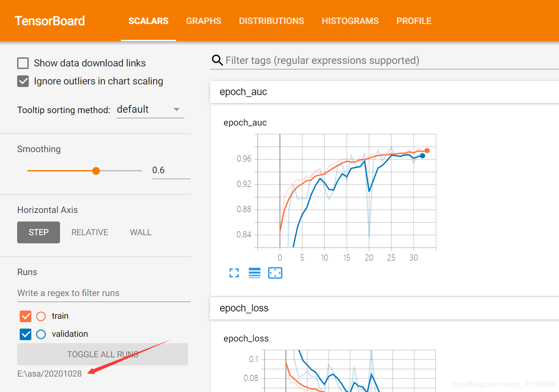Click the epoch_auc line chart
This screenshot has width=559, height=392.
[346, 191]
